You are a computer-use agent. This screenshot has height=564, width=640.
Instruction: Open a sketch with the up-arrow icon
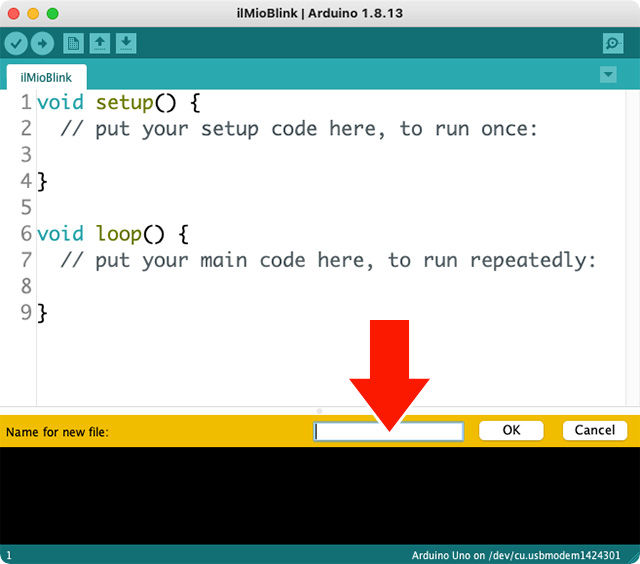(x=100, y=43)
